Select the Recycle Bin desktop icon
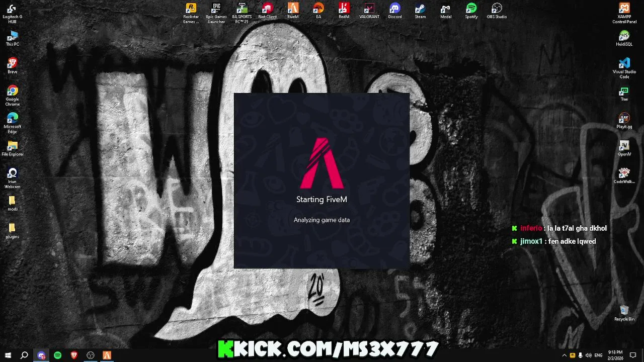Image resolution: width=644 pixels, height=362 pixels. 624,313
